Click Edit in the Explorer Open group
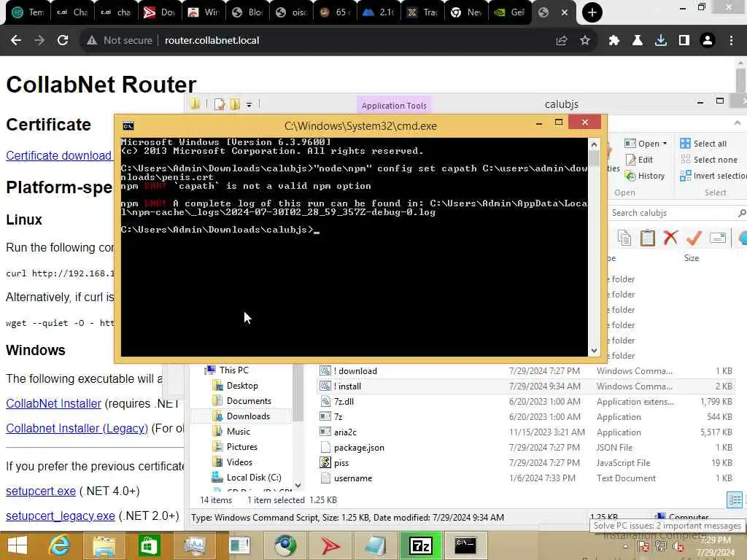Viewport: 747px width, 560px height. [639, 160]
